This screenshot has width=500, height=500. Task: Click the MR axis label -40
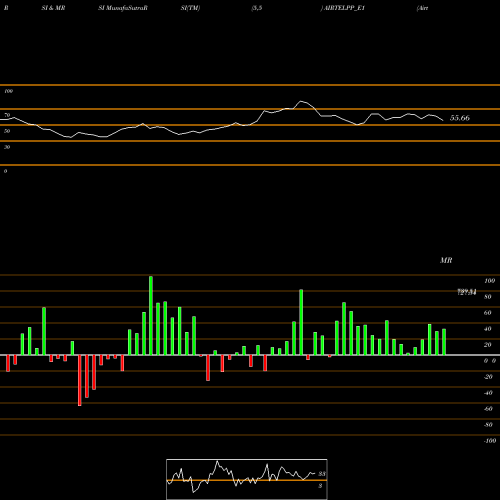tap(488, 393)
